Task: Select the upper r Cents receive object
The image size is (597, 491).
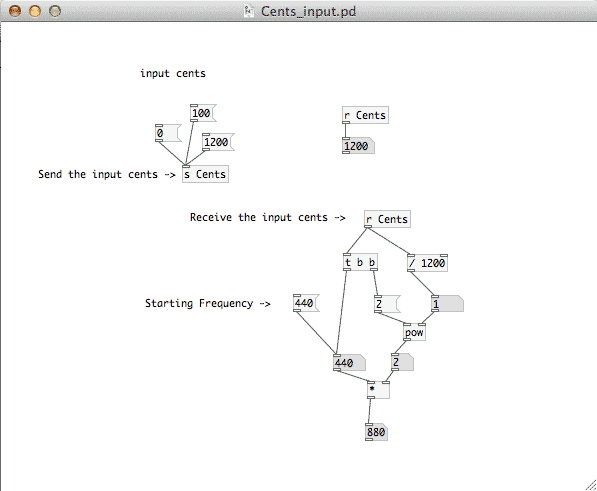Action: (366, 115)
